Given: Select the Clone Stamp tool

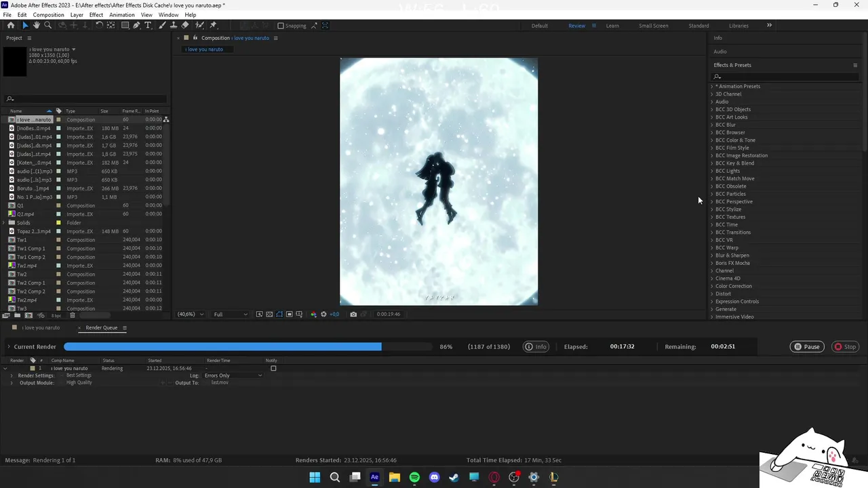Looking at the screenshot, I should pos(174,25).
